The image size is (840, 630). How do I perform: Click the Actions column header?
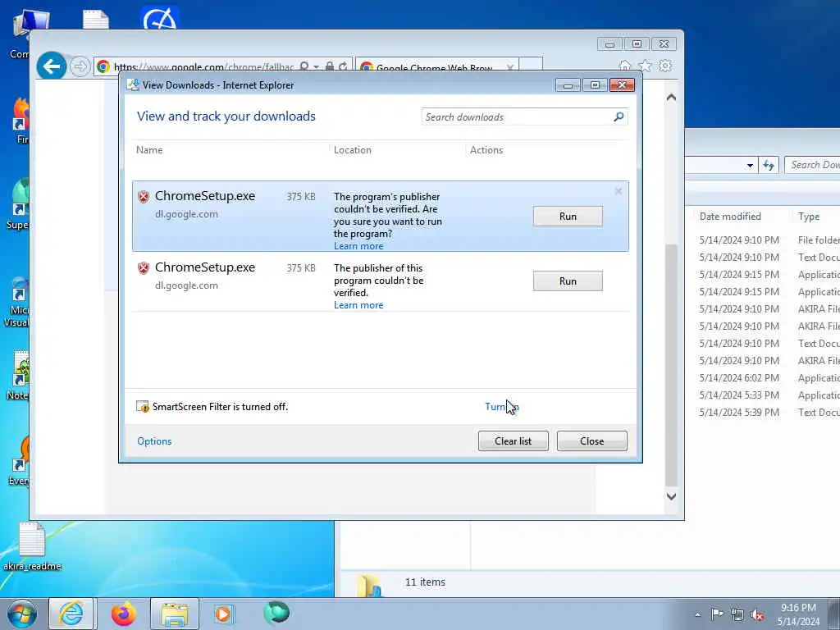486,150
